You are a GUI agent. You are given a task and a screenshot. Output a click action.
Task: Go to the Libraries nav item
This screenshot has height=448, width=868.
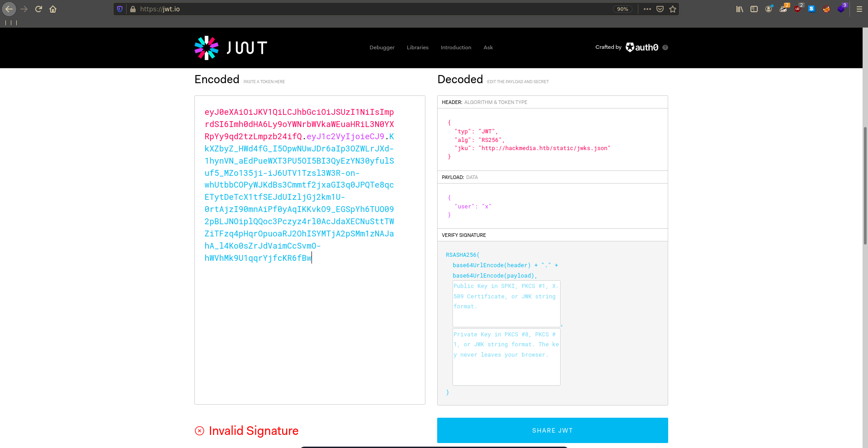417,47
